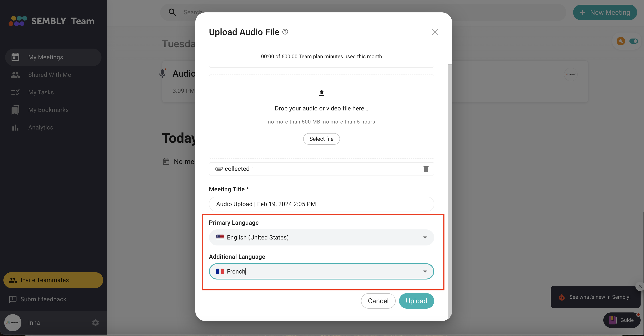Click the Upload Audio File help icon

285,32
